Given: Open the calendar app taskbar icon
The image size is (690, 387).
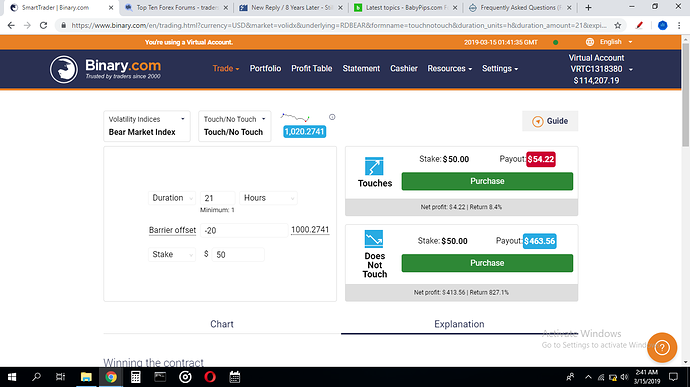Looking at the screenshot, I should click(x=235, y=377).
